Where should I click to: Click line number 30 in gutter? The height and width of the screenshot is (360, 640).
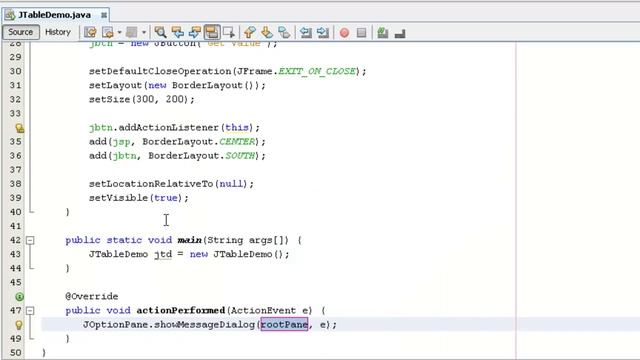16,71
